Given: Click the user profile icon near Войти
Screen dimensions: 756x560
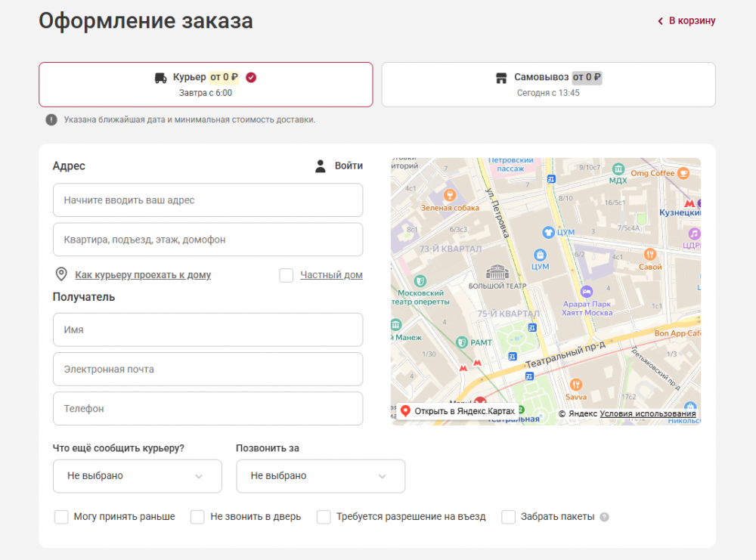Looking at the screenshot, I should [320, 166].
